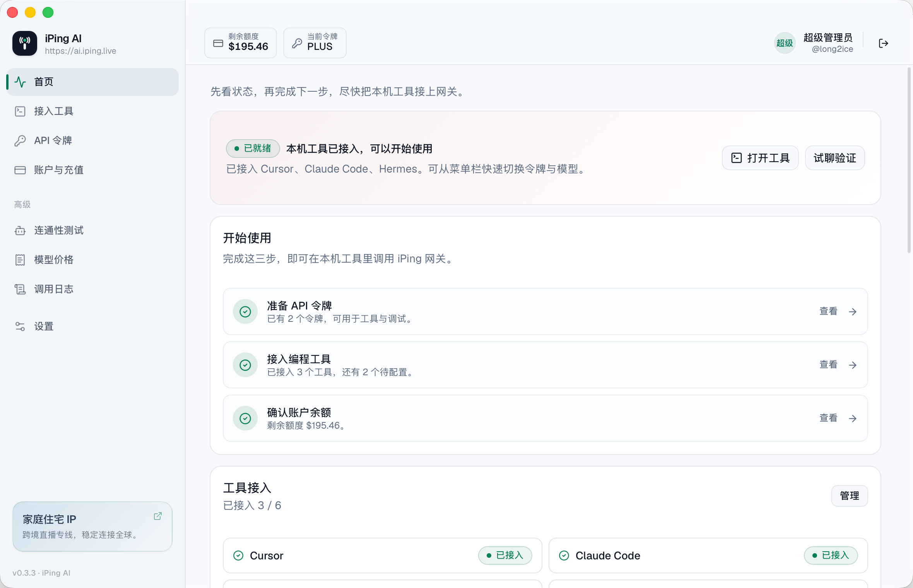This screenshot has width=913, height=588.
Task: Click the 剩余额度 $195.46 chip
Action: pos(241,43)
